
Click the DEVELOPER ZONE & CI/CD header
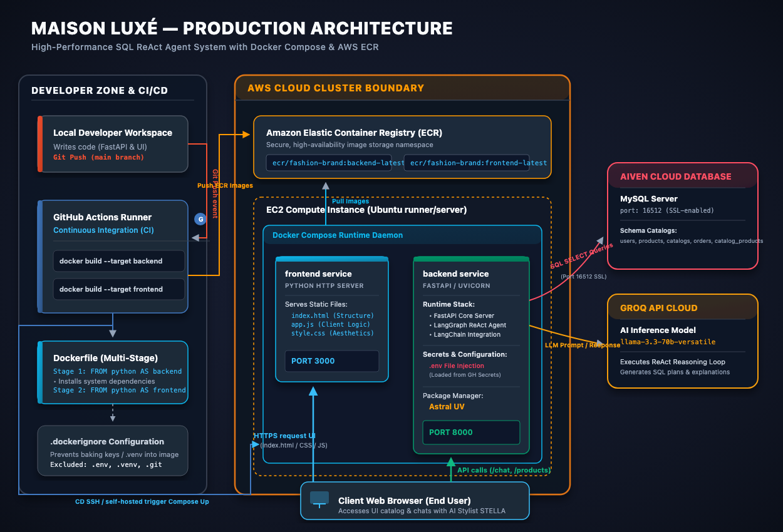pos(100,91)
